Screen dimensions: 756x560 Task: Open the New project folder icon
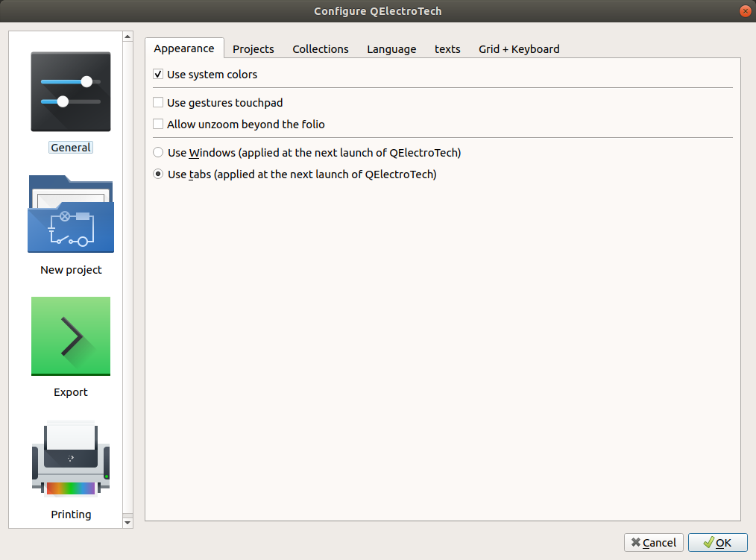[71, 214]
